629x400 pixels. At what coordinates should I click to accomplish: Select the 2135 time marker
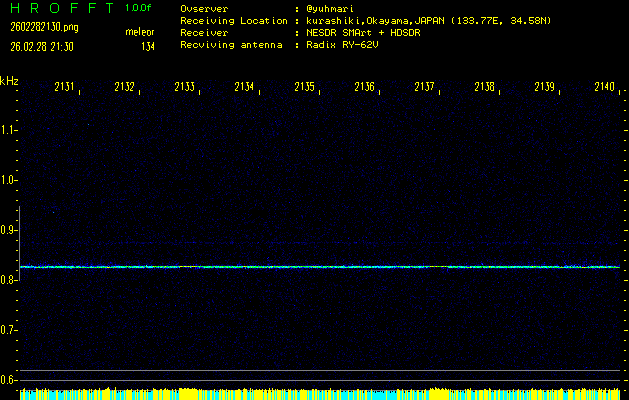click(304, 88)
